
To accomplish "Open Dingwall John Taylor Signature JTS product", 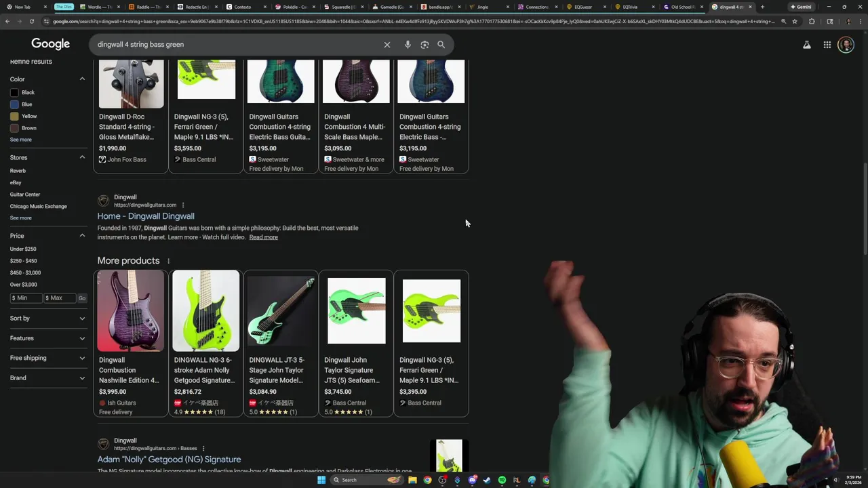I will pyautogui.click(x=356, y=343).
